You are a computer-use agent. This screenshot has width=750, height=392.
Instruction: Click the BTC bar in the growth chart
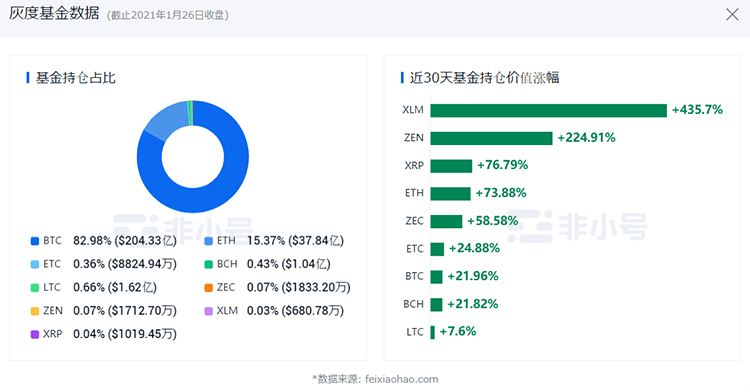click(x=436, y=277)
